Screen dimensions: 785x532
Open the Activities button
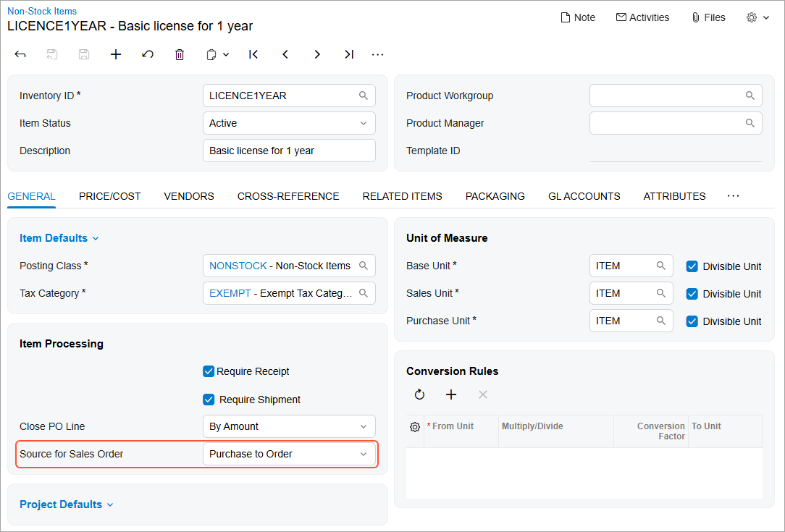pos(642,17)
